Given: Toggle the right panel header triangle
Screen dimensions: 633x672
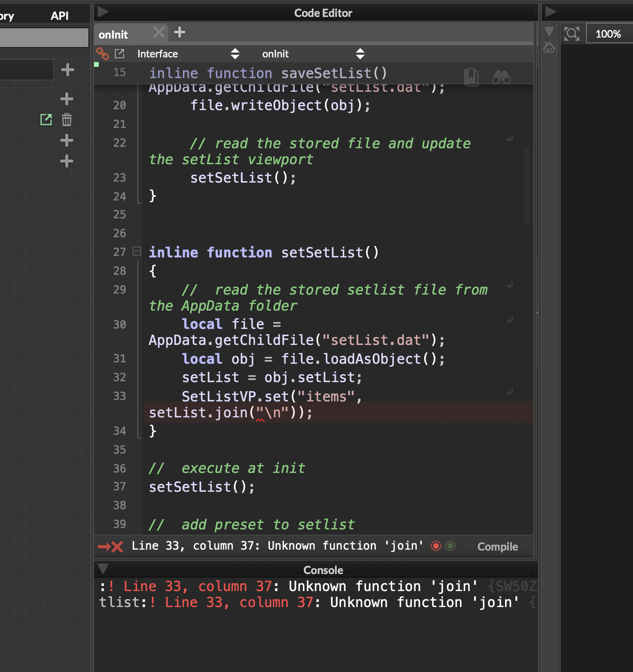Looking at the screenshot, I should 550,12.
